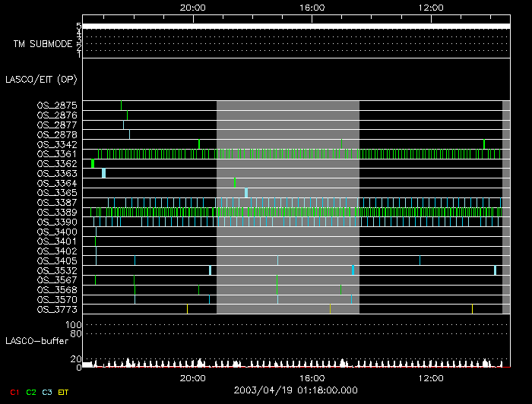Select the OS_3365 row label

click(57, 193)
